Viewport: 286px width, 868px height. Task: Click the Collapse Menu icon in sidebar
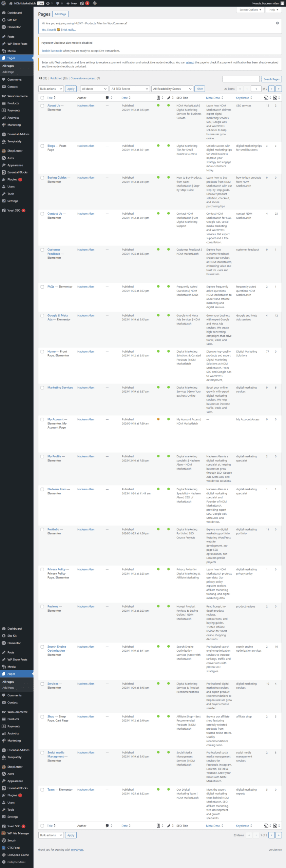[x=4, y=862]
